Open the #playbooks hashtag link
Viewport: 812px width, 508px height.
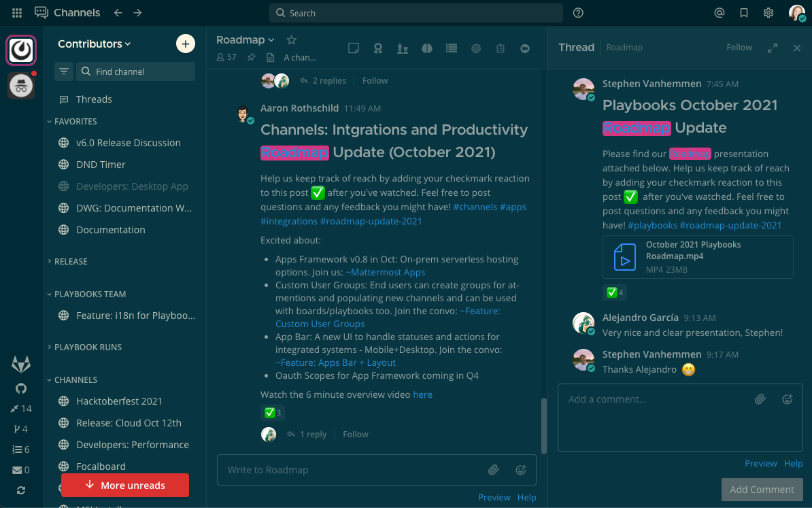(652, 225)
